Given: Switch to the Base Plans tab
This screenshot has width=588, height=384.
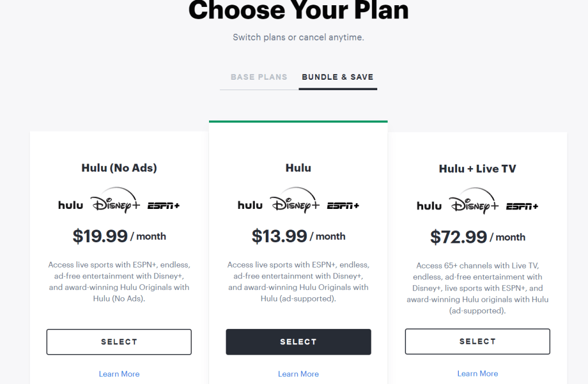Looking at the screenshot, I should click(x=259, y=77).
